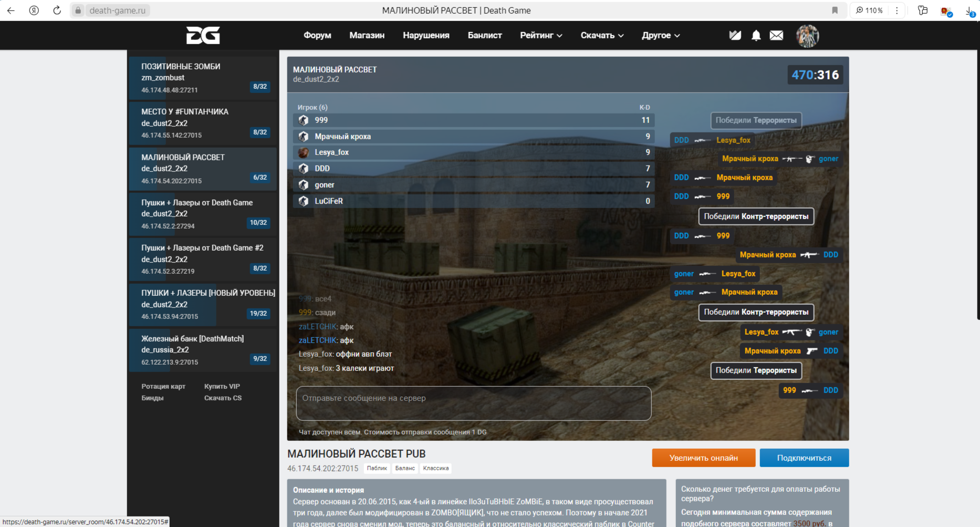Click the 19/32 player count badge
Image resolution: width=980 pixels, height=527 pixels.
coord(258,313)
